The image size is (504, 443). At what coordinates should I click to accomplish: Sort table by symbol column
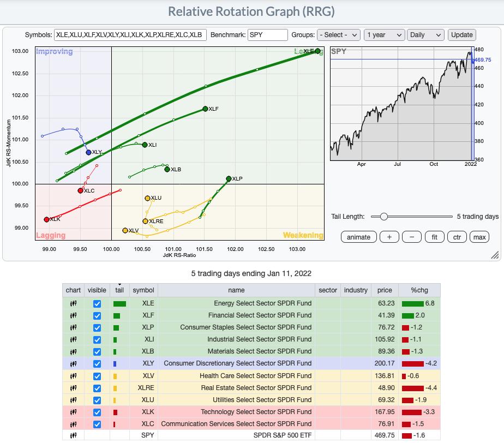coord(143,290)
